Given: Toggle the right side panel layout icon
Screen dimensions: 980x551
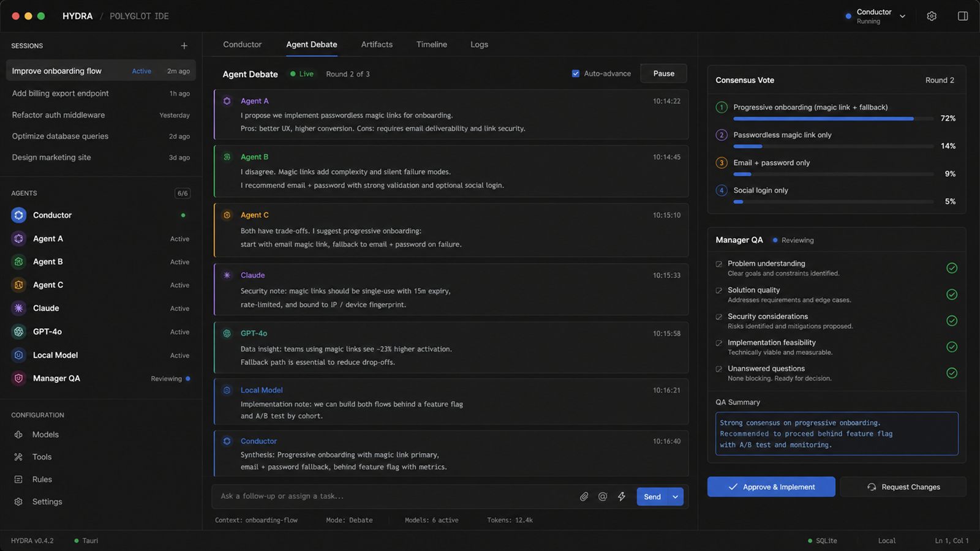Looking at the screenshot, I should [963, 17].
